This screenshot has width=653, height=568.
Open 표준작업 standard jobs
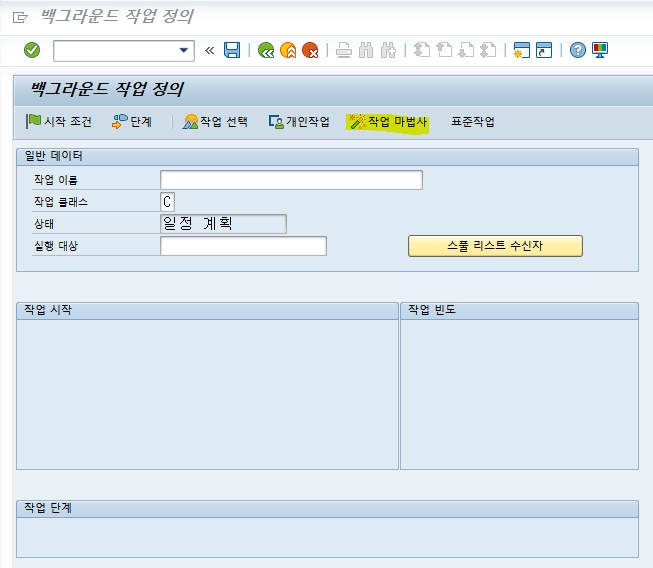click(473, 122)
